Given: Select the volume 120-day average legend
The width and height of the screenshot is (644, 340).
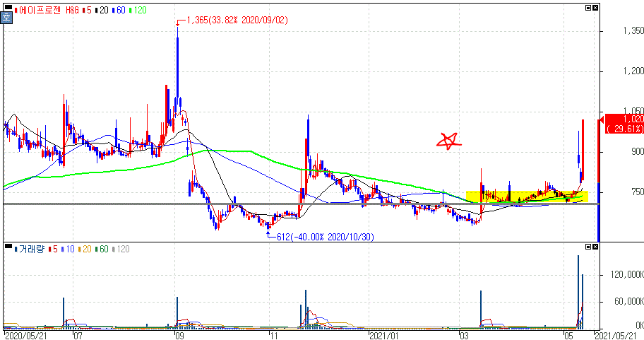Looking at the screenshot, I should 120,249.
